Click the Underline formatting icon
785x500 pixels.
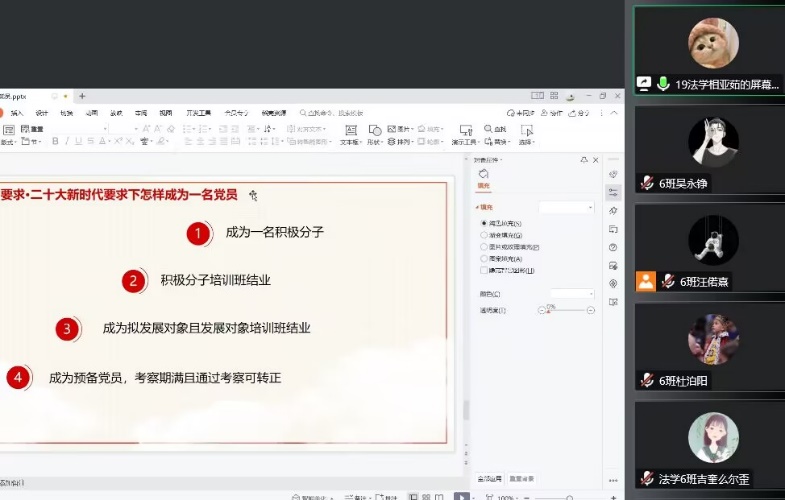(80, 142)
